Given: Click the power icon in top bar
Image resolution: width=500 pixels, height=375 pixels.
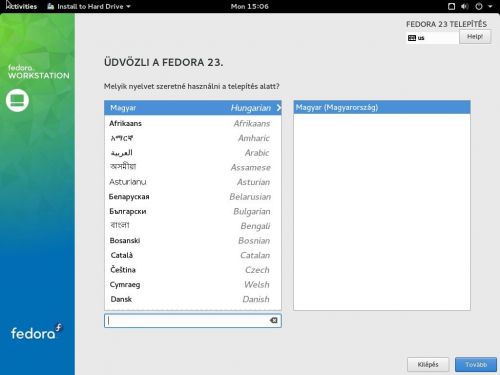Looking at the screenshot, I should 479,6.
